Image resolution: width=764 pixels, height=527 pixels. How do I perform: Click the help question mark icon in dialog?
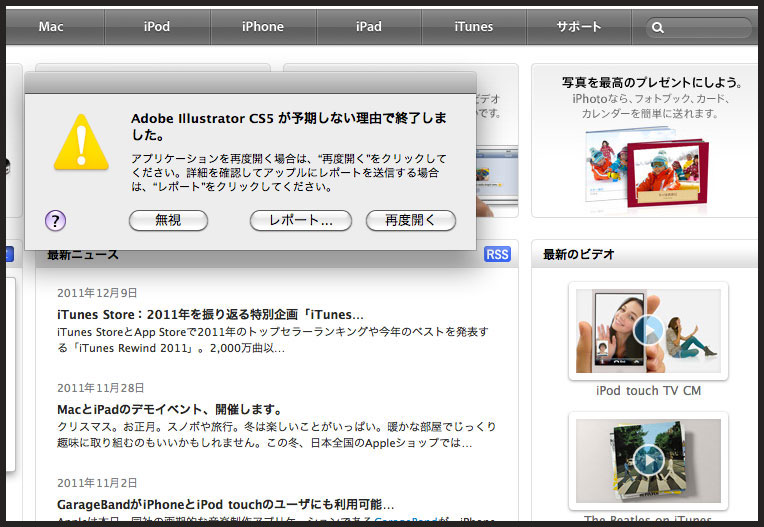[56, 221]
